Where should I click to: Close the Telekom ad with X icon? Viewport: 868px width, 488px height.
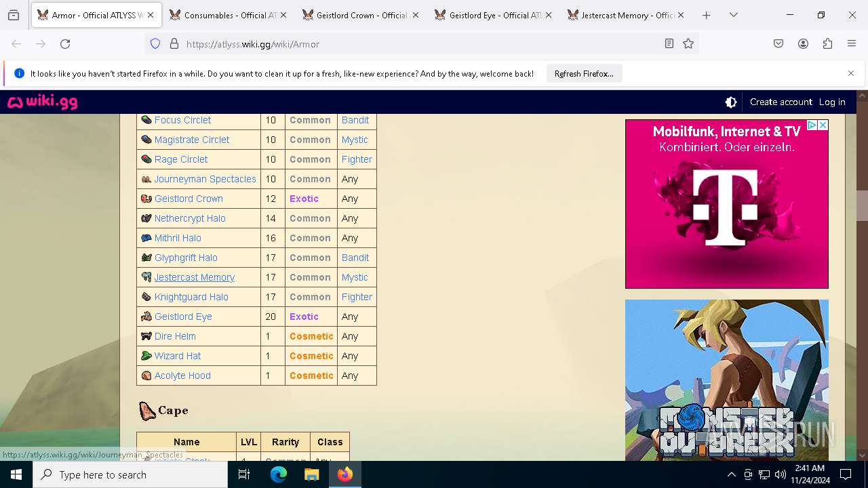[823, 125]
